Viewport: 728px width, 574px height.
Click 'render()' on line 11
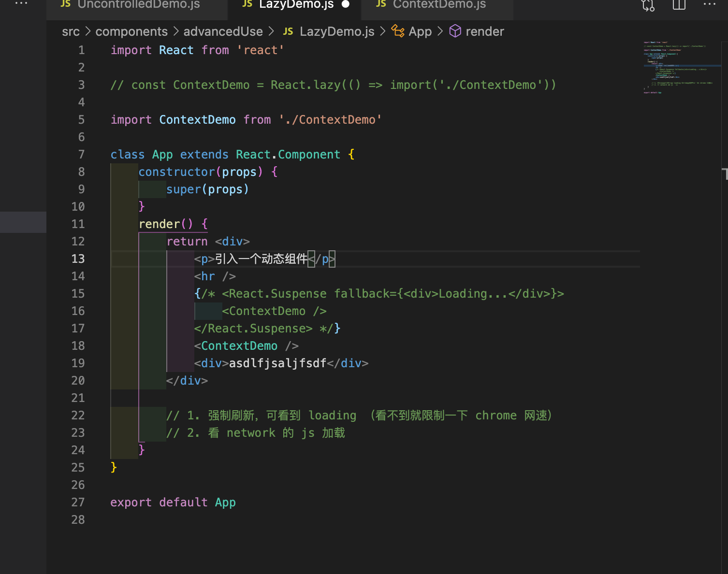click(166, 224)
